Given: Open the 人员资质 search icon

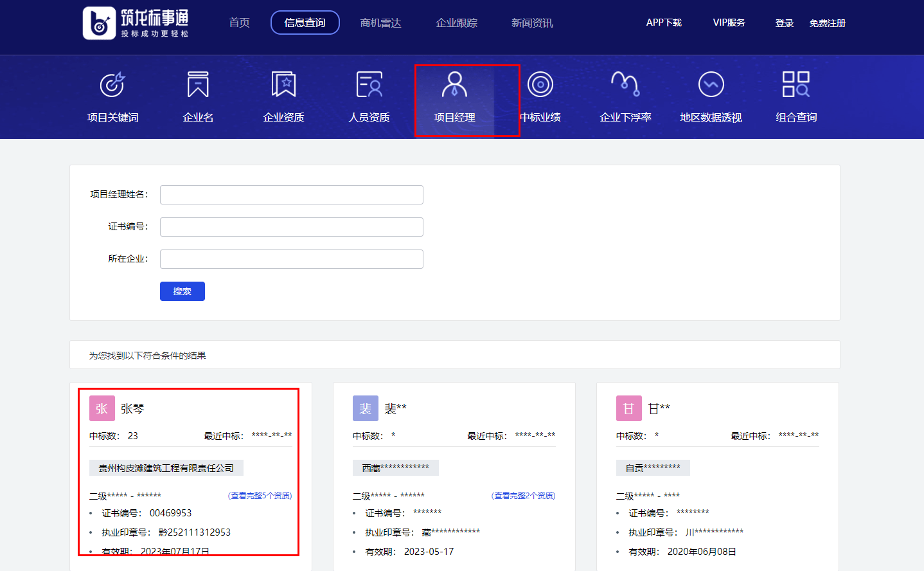Looking at the screenshot, I should coord(369,85).
